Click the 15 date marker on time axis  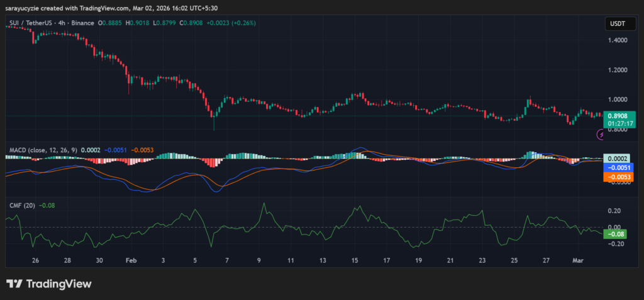[355, 260]
